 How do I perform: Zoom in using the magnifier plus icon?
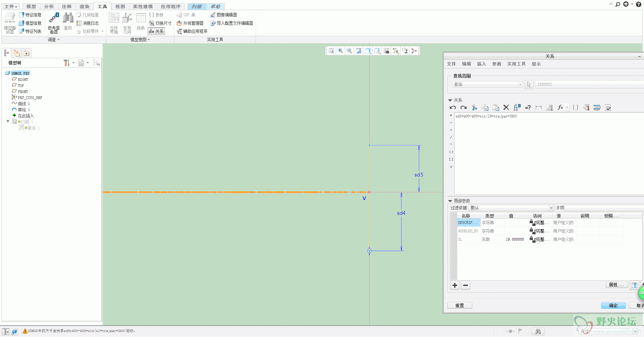click(340, 51)
